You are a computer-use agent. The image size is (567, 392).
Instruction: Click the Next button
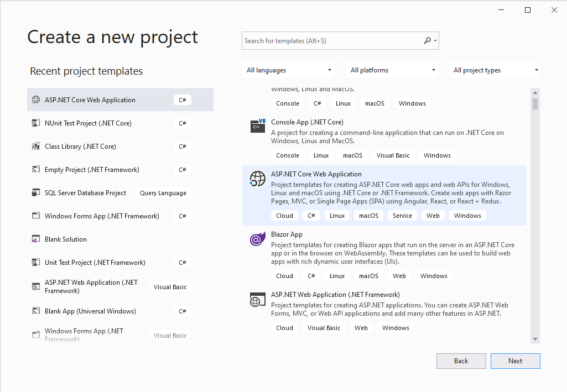[x=515, y=360]
